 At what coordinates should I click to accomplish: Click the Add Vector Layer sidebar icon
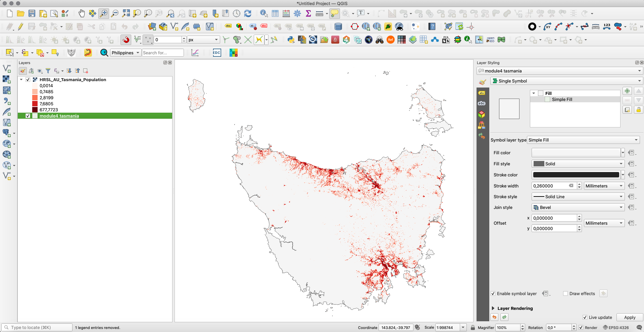(x=7, y=69)
